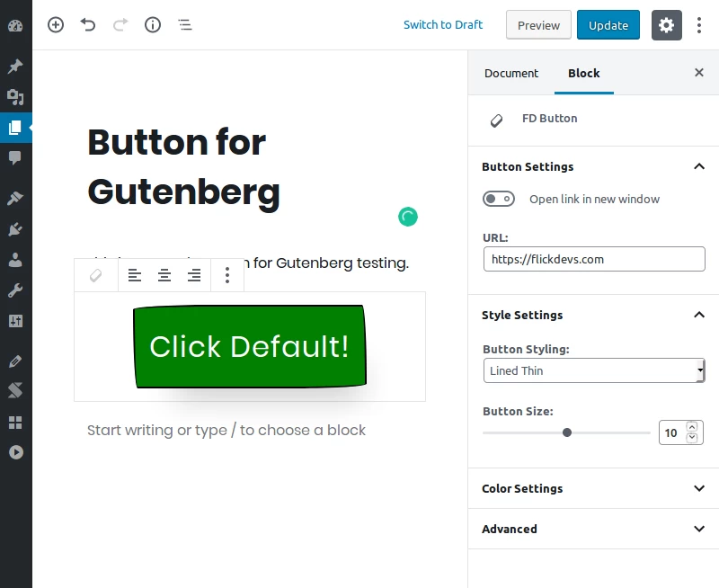This screenshot has width=719, height=588.
Task: Toggle Open link in new window
Action: point(499,199)
